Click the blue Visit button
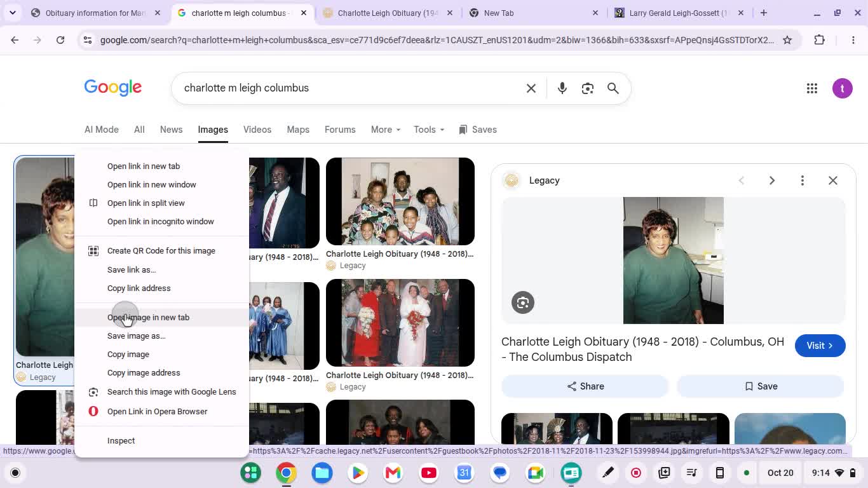The height and width of the screenshot is (488, 868). coord(820,346)
